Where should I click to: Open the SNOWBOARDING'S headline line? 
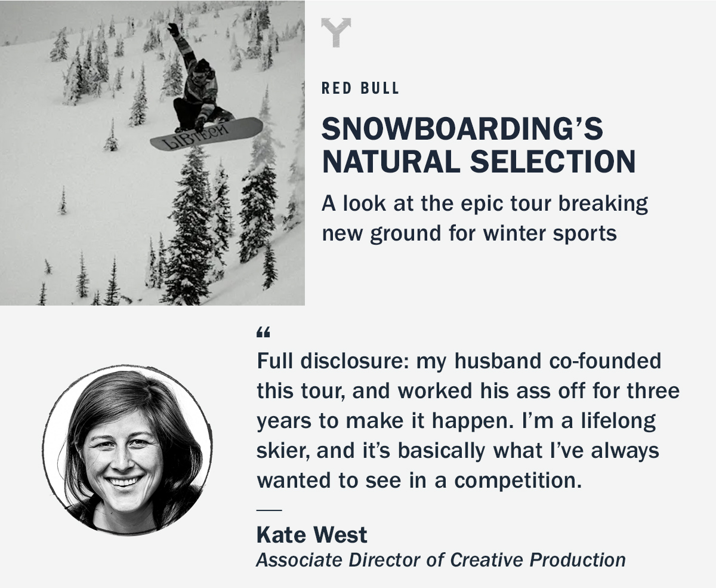(x=462, y=130)
